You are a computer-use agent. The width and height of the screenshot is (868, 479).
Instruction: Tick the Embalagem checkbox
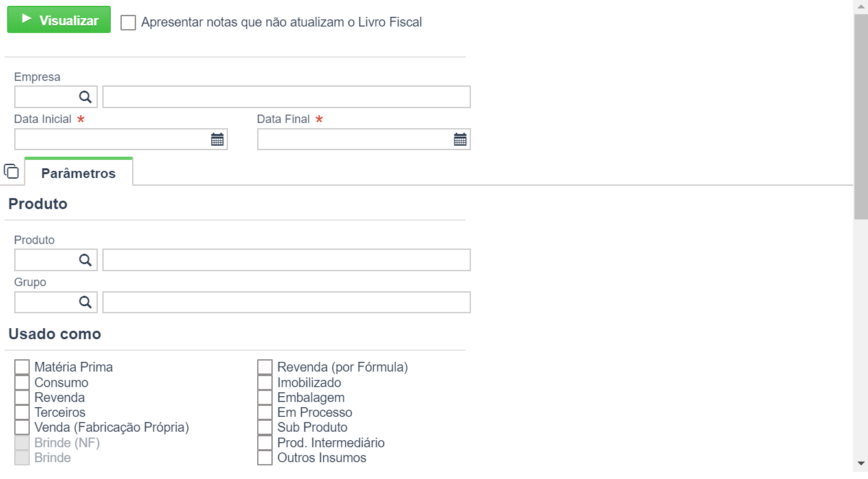pos(265,397)
